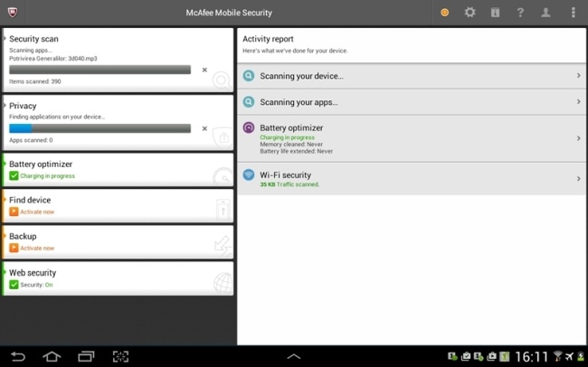Click the Scanning your apps magnifier icon
588x367 pixels.
coord(249,101)
